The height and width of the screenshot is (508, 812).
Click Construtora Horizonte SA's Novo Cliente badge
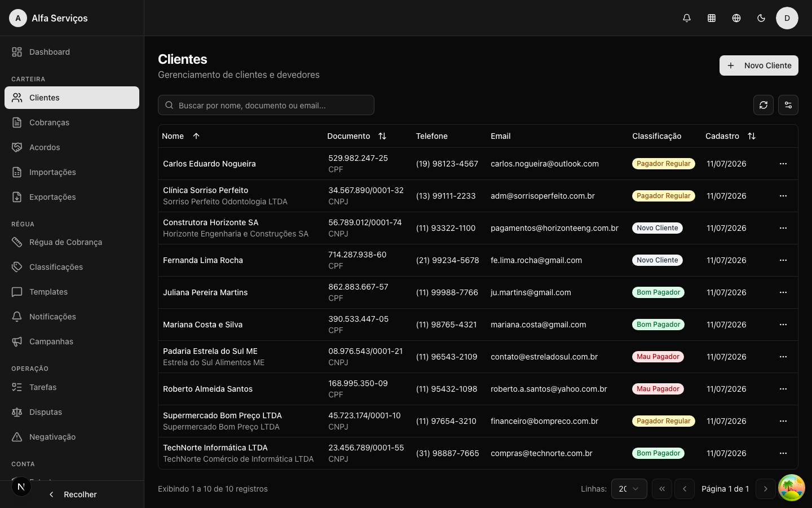[x=657, y=228]
